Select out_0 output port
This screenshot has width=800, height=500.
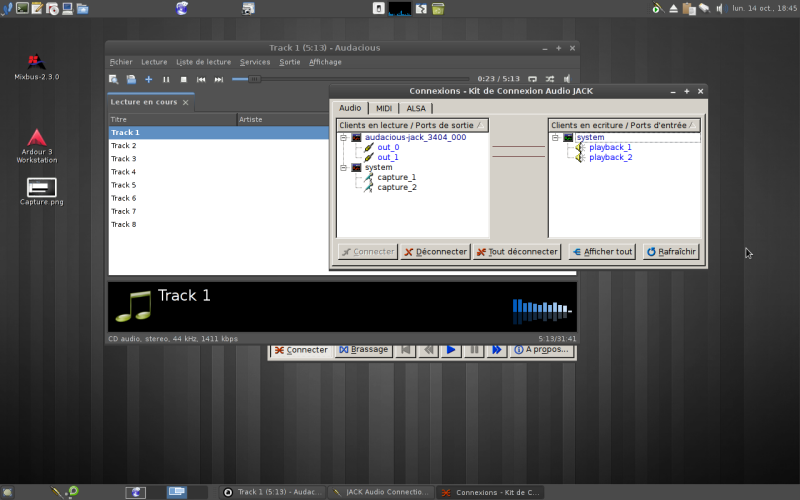[388, 147]
